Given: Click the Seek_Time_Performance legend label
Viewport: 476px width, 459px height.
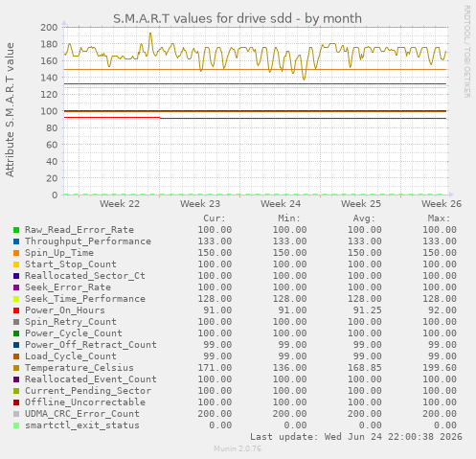Looking at the screenshot, I should coord(85,299).
